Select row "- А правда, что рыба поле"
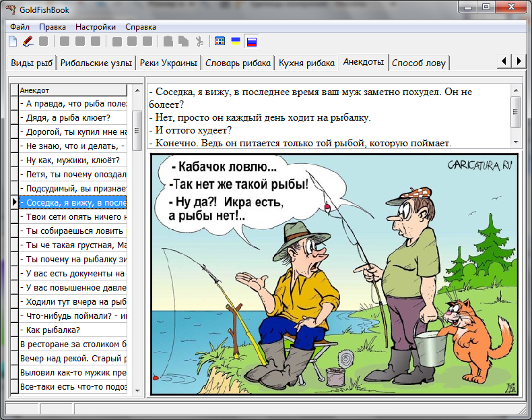Viewport: 532px width, 420px height. [x=73, y=104]
